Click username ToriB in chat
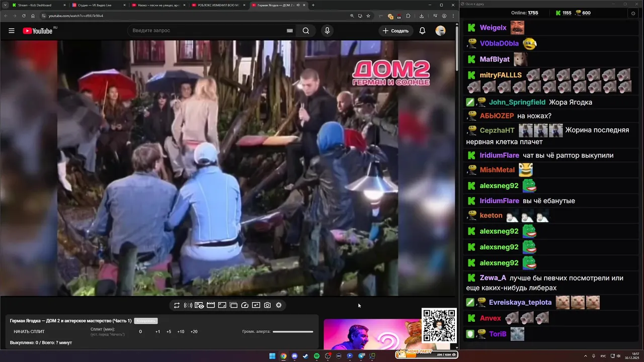 pos(498,334)
